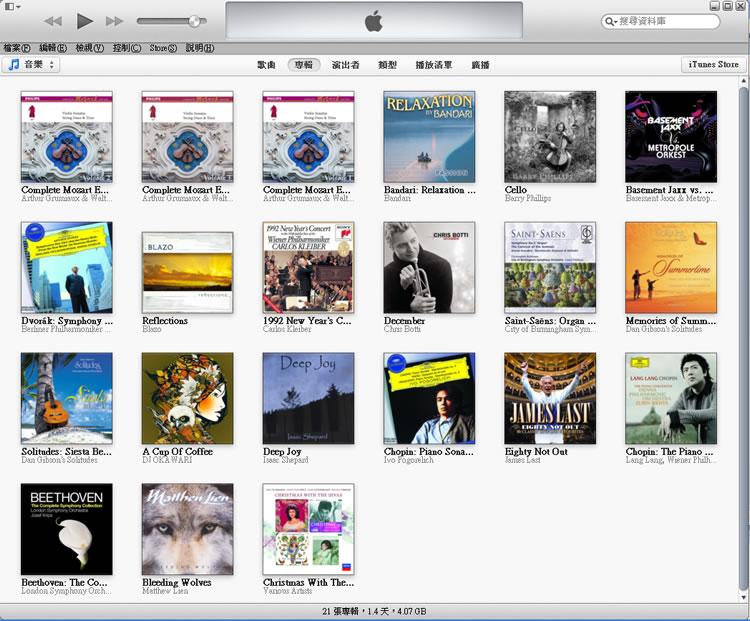Select James Last Eighty Not Out cover
The height and width of the screenshot is (621, 750).
click(550, 399)
